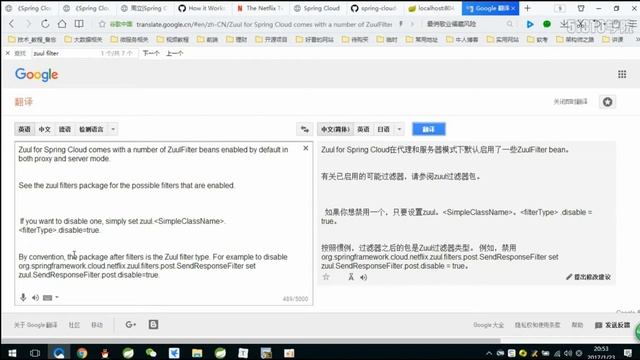640x360 pixels.
Task: Open File Explorer from the taskbar
Action: click(x=197, y=353)
